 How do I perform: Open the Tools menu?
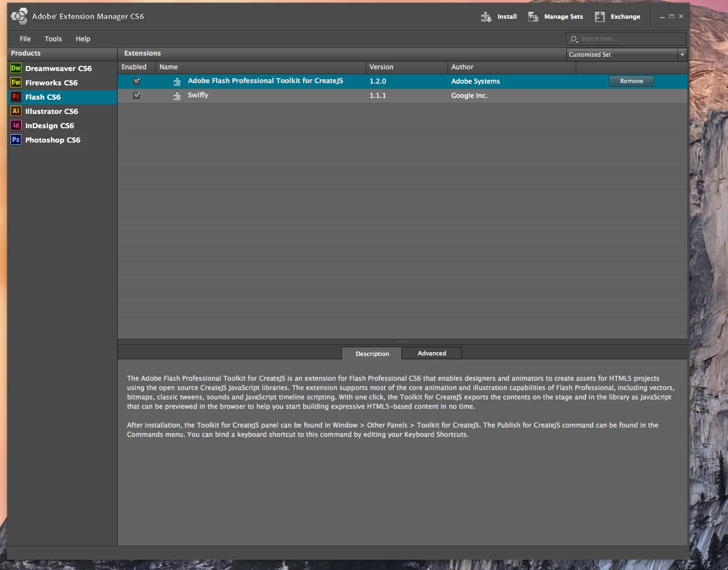(53, 39)
